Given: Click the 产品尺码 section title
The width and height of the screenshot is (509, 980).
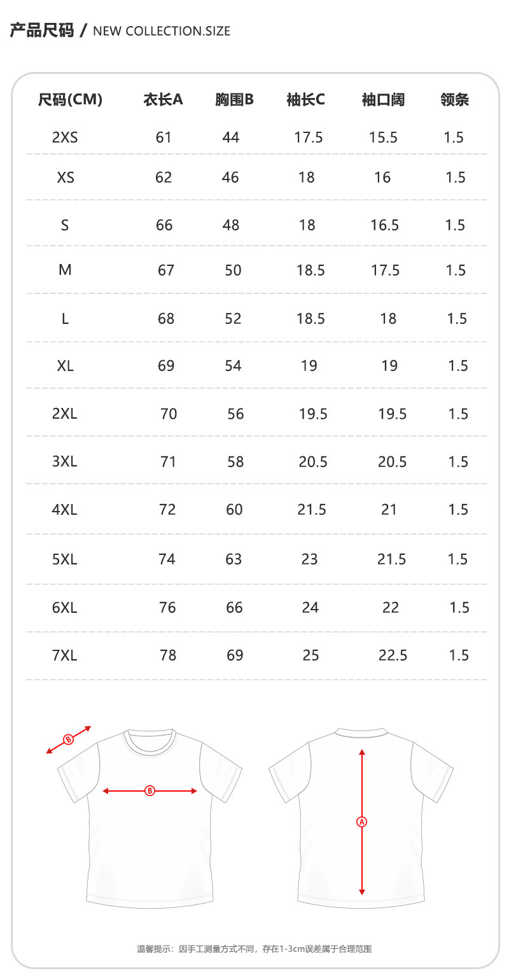Looking at the screenshot, I should (42, 29).
